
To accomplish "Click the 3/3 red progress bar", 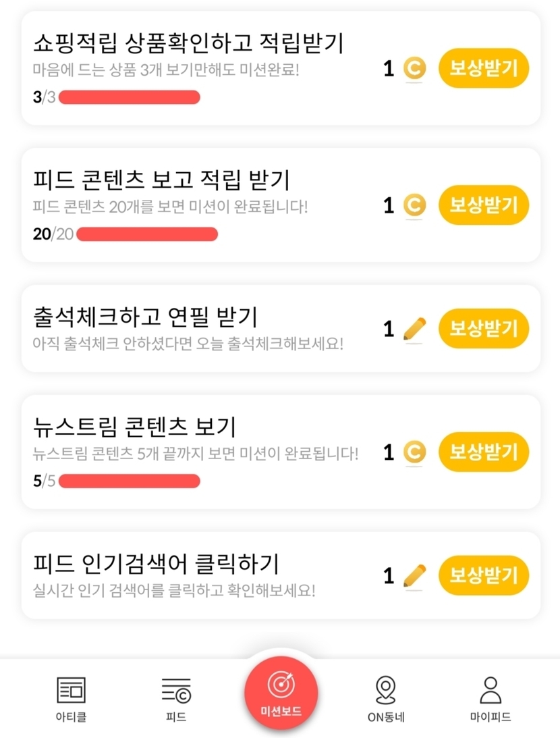I will pos(130,97).
